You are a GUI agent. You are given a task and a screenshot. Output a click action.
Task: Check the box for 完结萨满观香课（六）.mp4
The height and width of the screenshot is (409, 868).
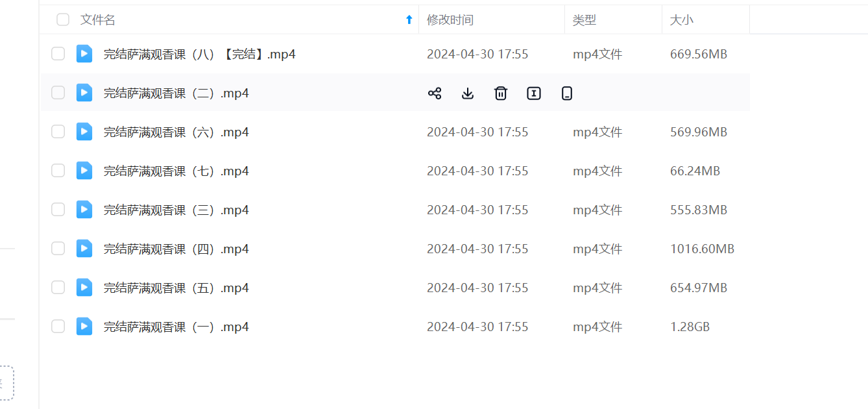point(58,132)
